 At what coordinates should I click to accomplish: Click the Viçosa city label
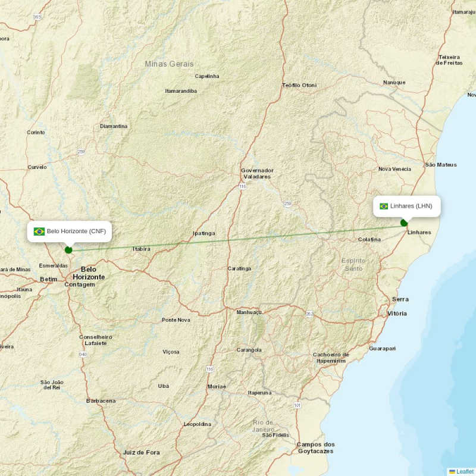tap(171, 352)
